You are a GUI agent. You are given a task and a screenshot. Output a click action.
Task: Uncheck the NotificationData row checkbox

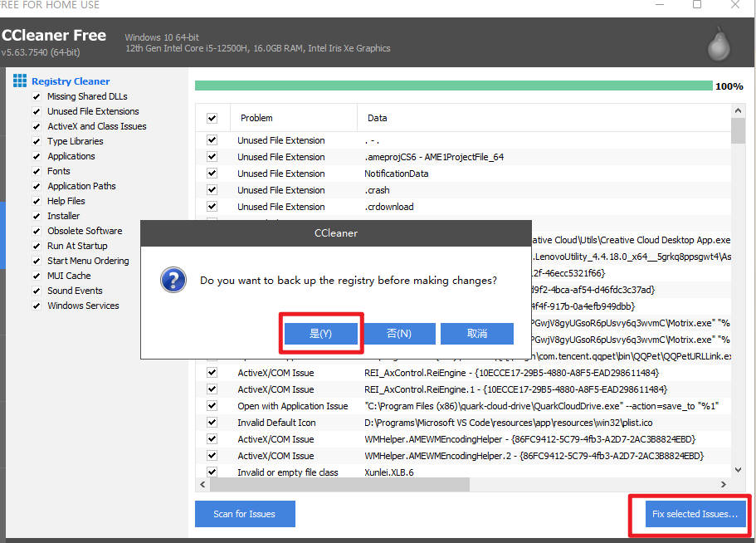click(x=212, y=174)
